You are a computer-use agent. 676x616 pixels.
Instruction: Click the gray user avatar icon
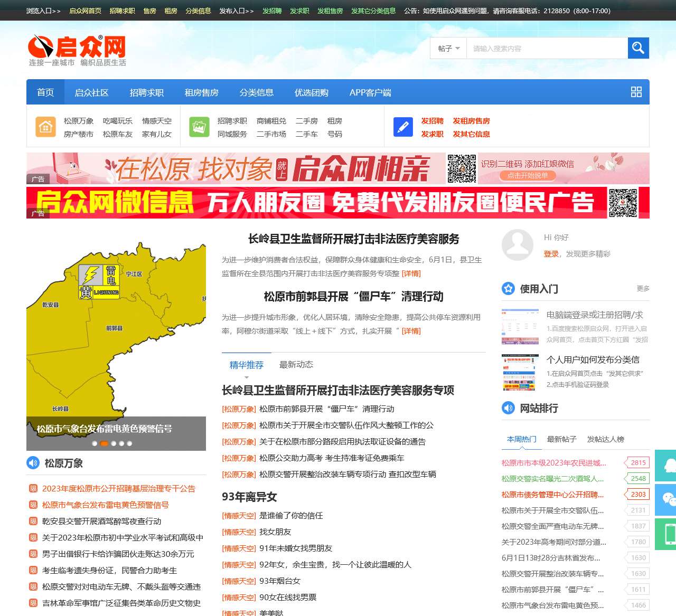click(x=517, y=245)
